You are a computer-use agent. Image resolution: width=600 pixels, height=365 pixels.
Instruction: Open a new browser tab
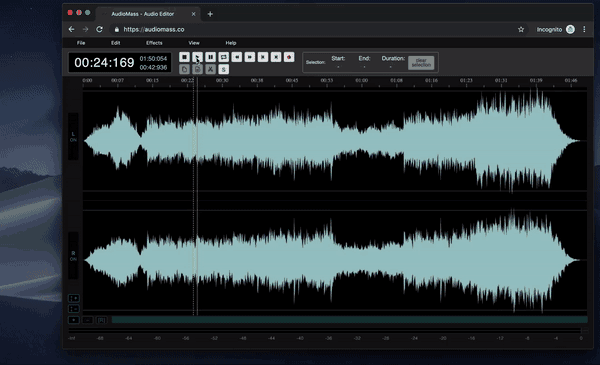click(x=210, y=14)
